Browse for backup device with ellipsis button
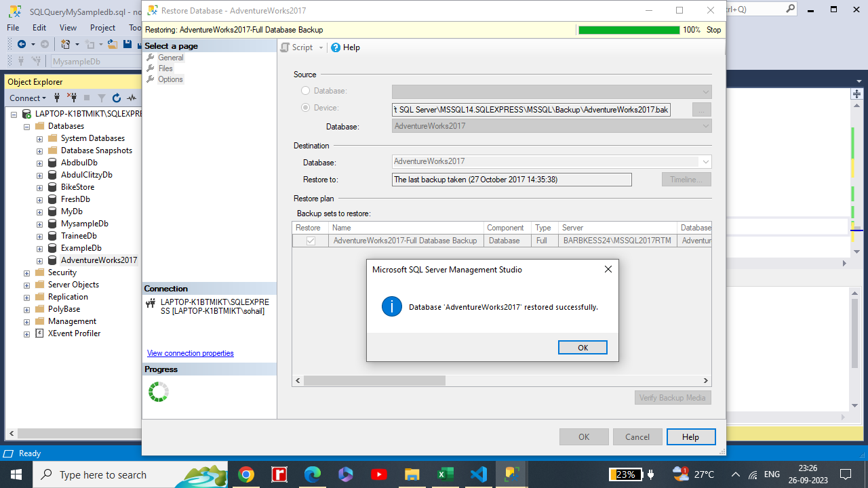This screenshot has height=488, width=868. pyautogui.click(x=702, y=110)
